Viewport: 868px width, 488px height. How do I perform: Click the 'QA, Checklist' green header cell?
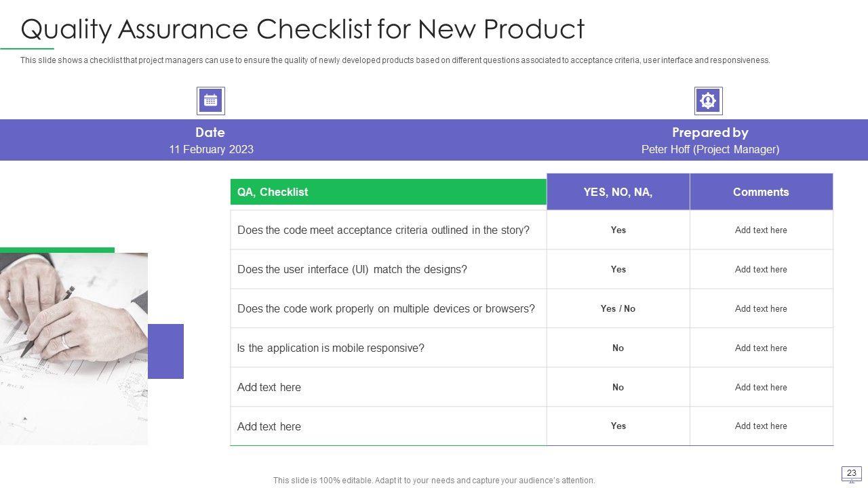tap(388, 192)
